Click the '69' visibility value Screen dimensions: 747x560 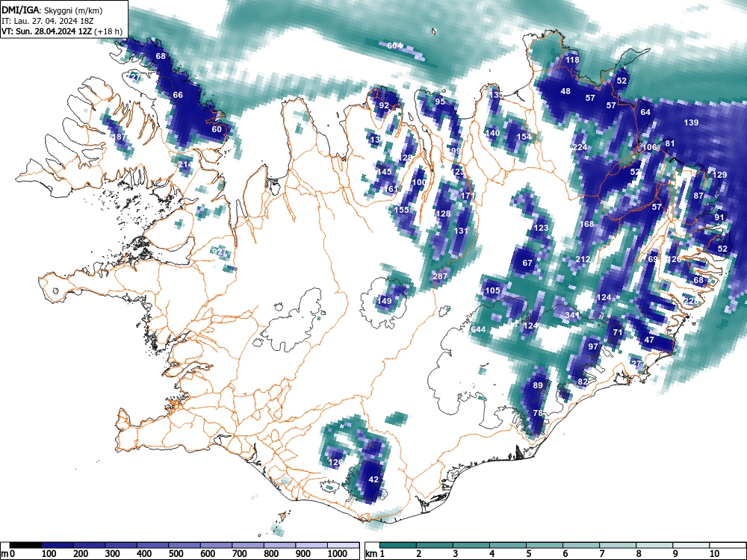(x=653, y=260)
